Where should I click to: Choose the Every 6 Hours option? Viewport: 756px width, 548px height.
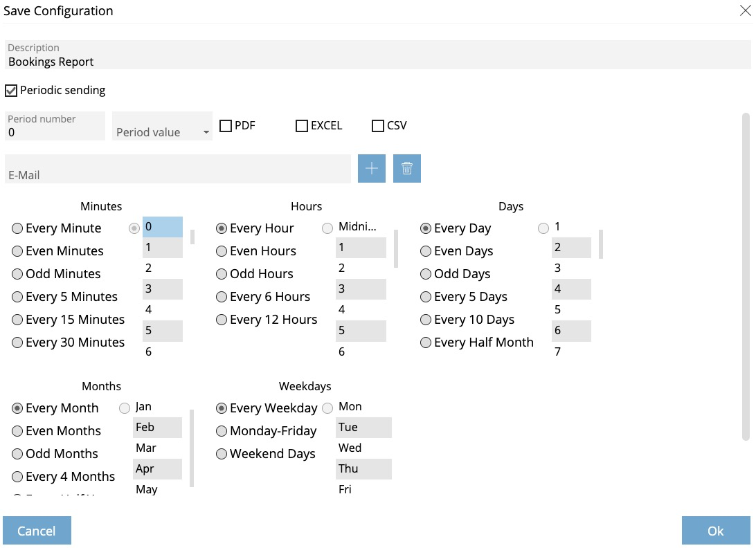pos(222,297)
